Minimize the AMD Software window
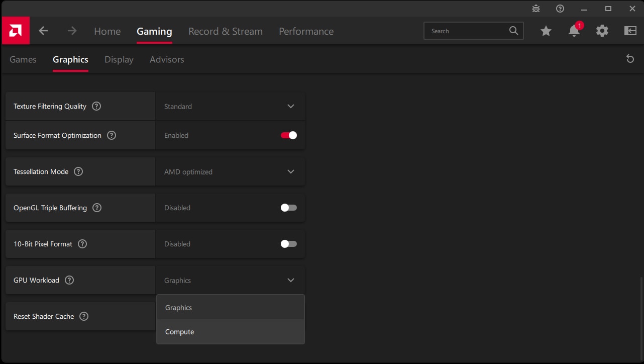Viewport: 644px width, 364px height. pyautogui.click(x=584, y=9)
